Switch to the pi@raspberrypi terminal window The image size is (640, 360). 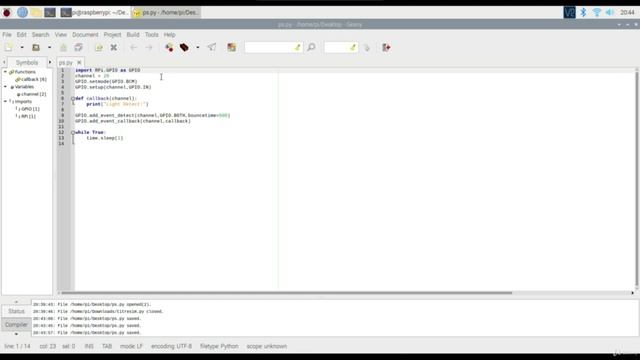[x=95, y=13]
